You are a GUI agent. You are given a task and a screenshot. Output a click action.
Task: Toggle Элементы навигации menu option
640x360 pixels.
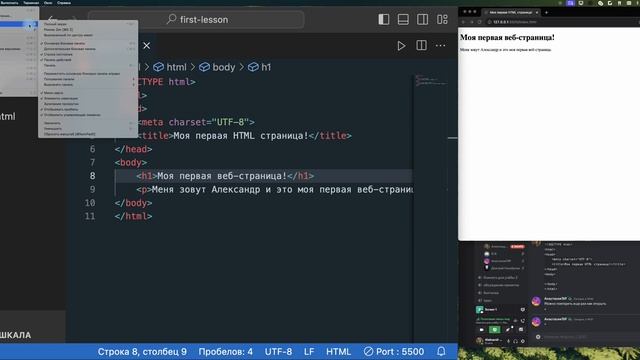tap(88, 98)
